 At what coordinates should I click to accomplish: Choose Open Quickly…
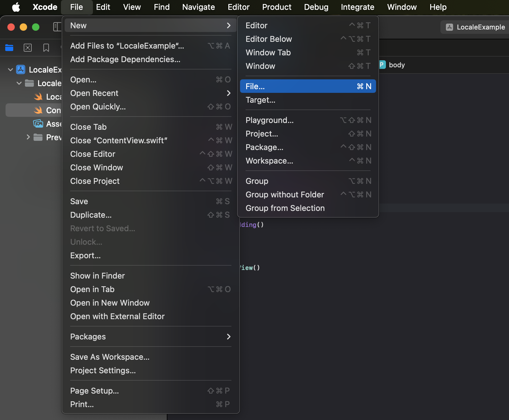151,107
